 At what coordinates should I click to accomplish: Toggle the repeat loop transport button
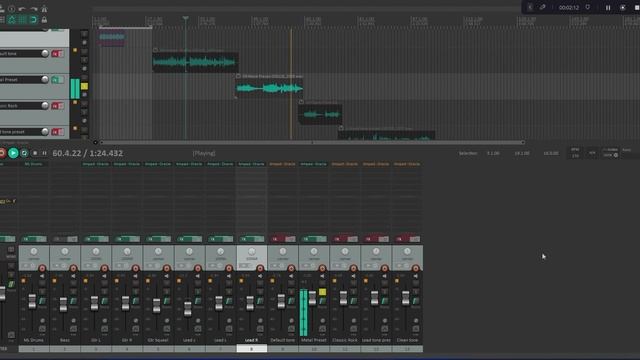pos(24,153)
